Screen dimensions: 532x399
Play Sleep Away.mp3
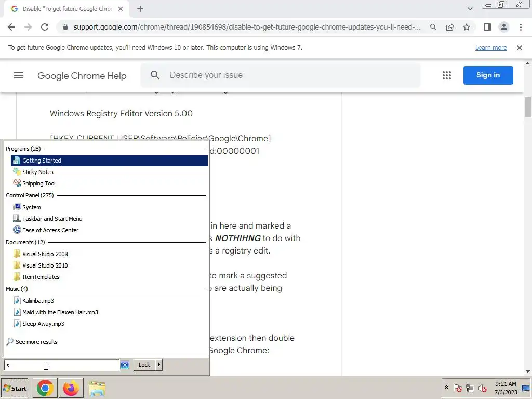109,324
